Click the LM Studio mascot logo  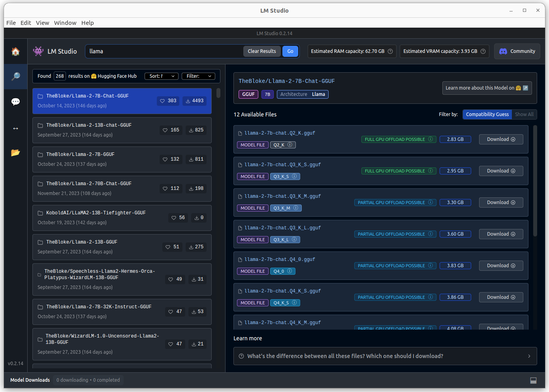[x=38, y=51]
